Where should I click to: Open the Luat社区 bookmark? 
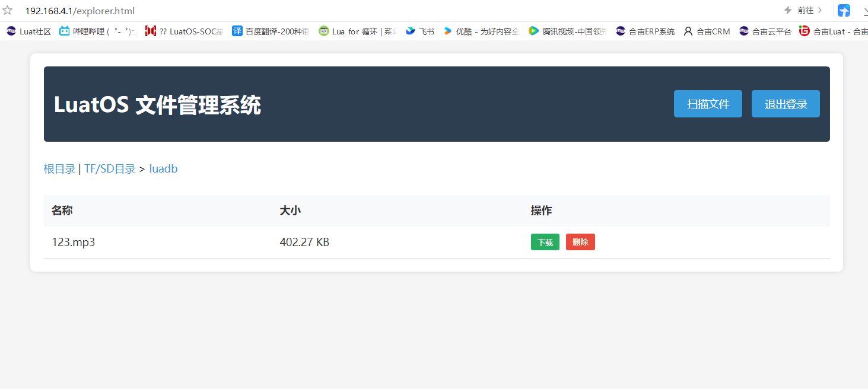[x=28, y=31]
